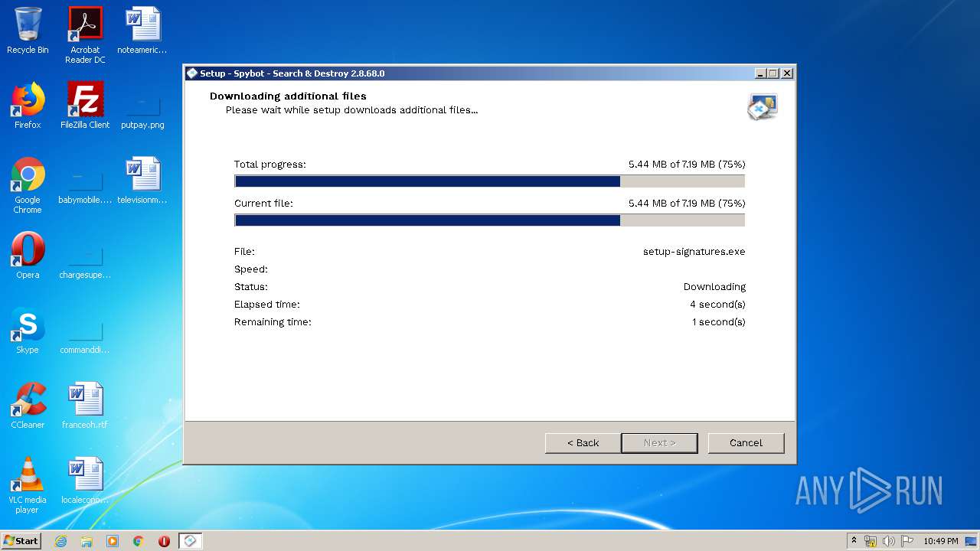Launch the VLC media player shortcut

tap(28, 485)
